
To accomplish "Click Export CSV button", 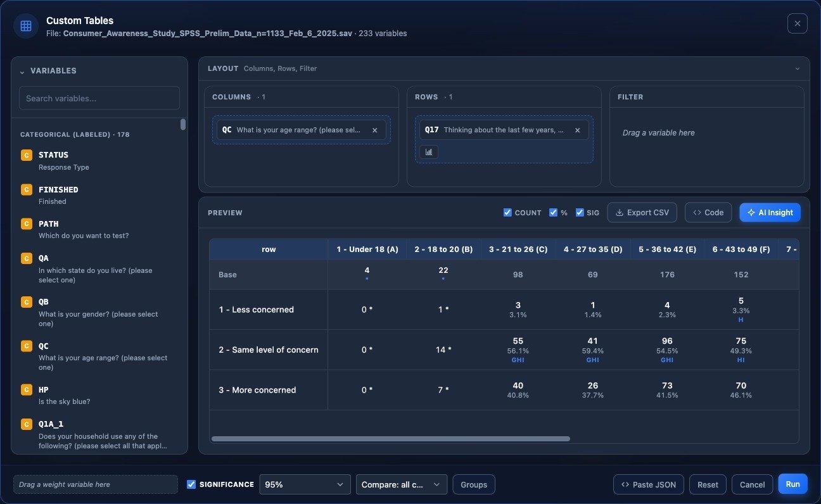I will click(x=642, y=213).
